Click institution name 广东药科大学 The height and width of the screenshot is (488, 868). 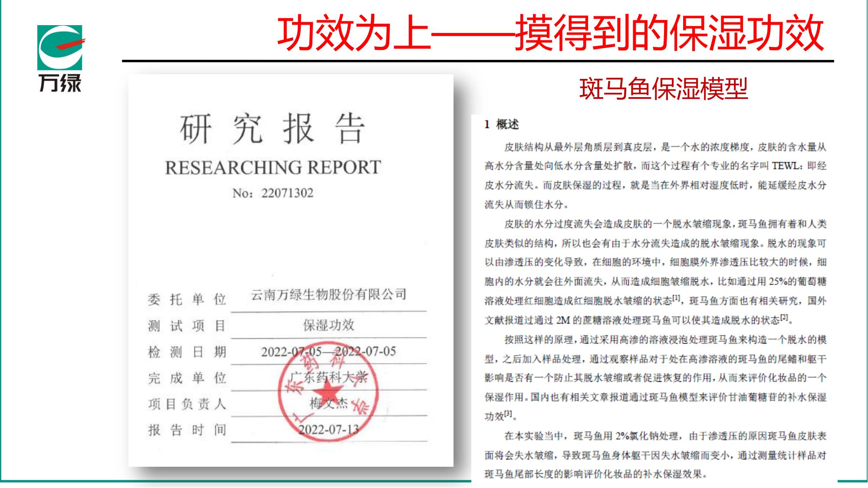point(329,377)
